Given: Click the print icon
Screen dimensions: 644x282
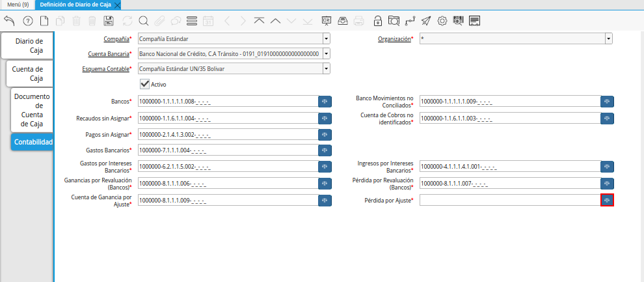Looking at the screenshot, I should tap(358, 21).
